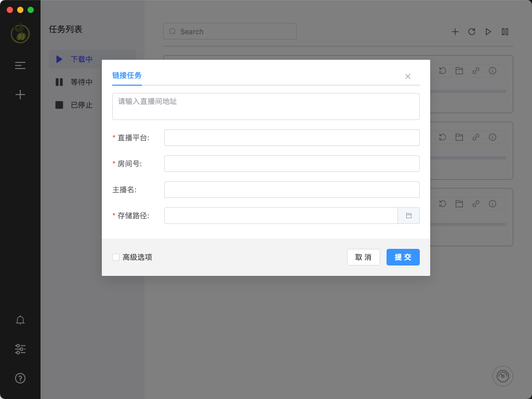Select the 链接任务 tab

(127, 75)
